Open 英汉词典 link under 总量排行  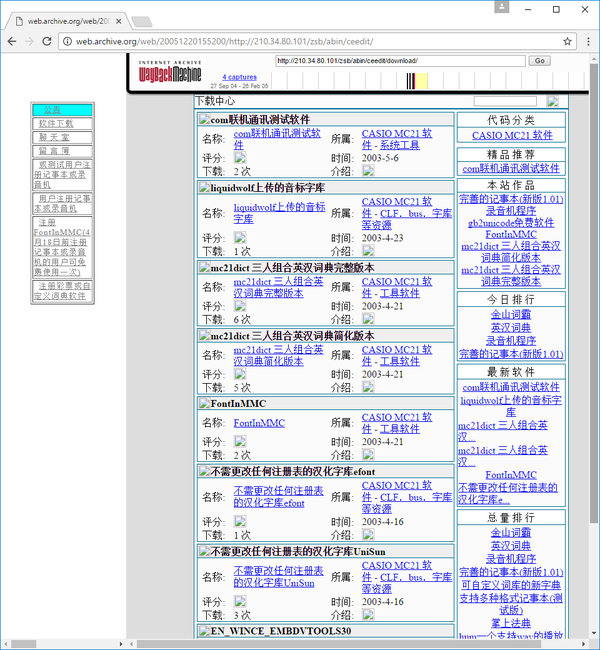coord(511,546)
